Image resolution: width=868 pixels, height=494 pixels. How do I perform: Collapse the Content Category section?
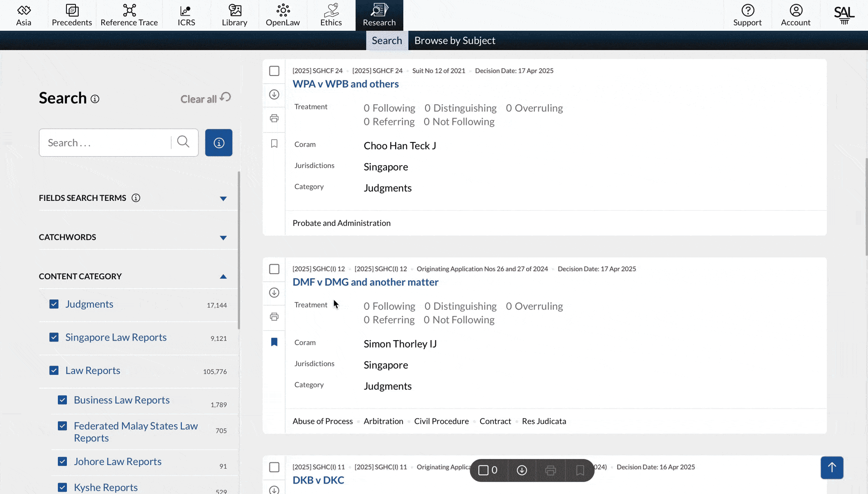point(223,276)
